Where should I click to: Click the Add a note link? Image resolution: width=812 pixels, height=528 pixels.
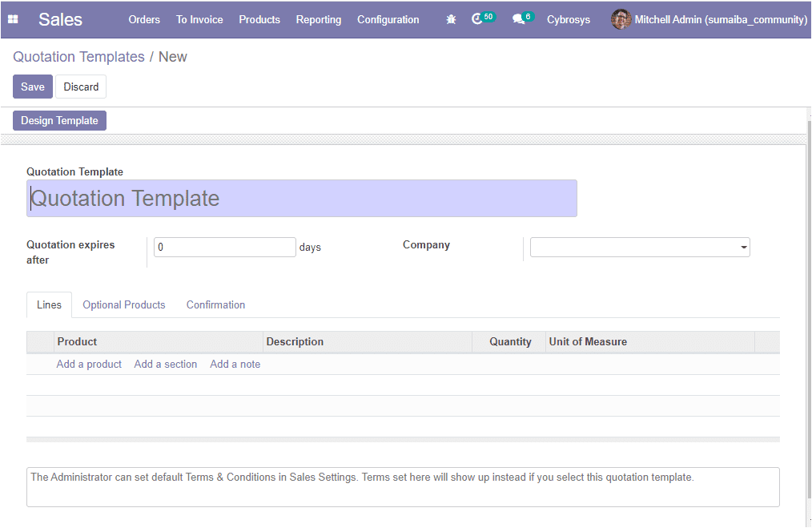point(235,365)
